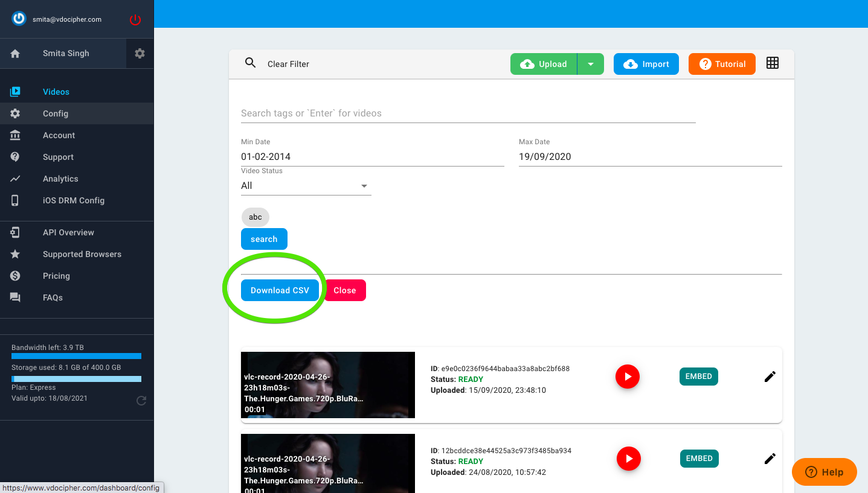Click the Storage used progress bar

pyautogui.click(x=76, y=379)
